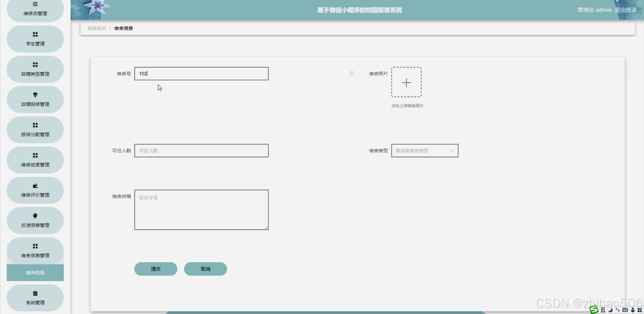Image resolution: width=644 pixels, height=314 pixels.
Task: Open the 宿舍类型 dropdown
Action: tap(425, 151)
